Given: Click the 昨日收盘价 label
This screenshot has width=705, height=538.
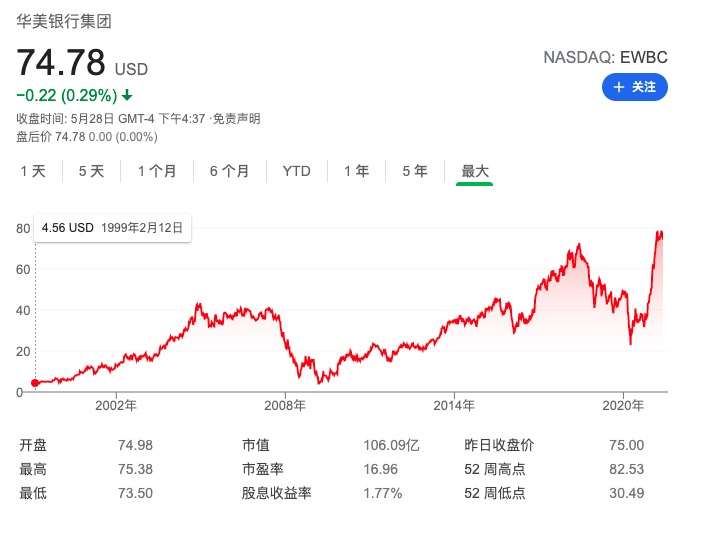Looking at the screenshot, I should [499, 445].
